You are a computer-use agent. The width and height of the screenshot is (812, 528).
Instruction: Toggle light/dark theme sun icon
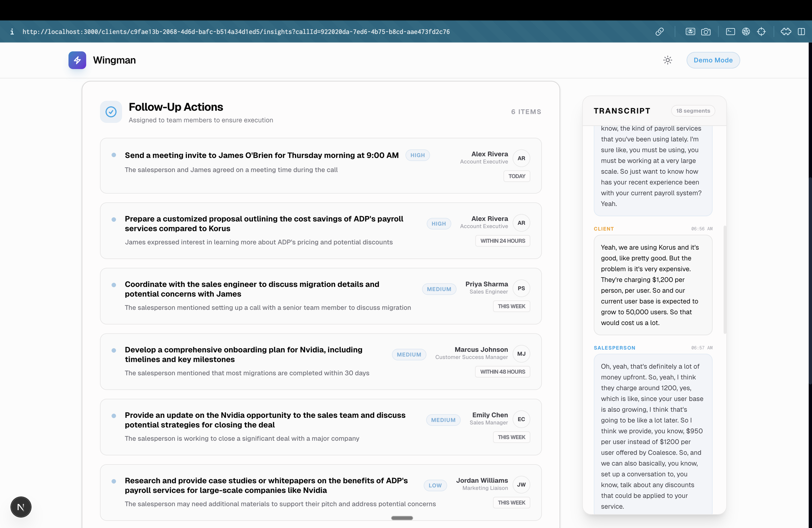point(667,60)
